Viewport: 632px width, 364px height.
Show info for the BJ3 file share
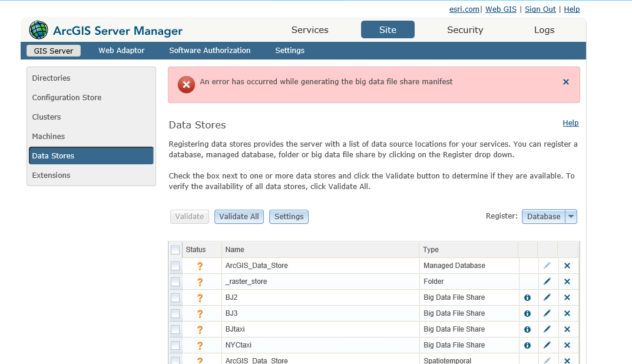[x=527, y=313]
